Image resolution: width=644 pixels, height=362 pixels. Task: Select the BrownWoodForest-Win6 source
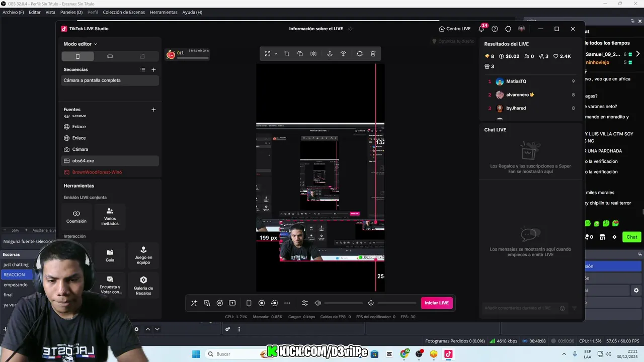pos(110,172)
